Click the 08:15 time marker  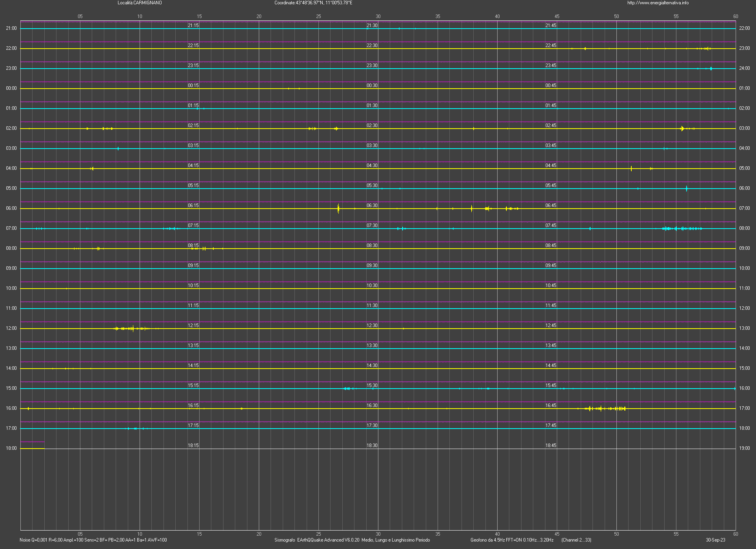tap(193, 245)
